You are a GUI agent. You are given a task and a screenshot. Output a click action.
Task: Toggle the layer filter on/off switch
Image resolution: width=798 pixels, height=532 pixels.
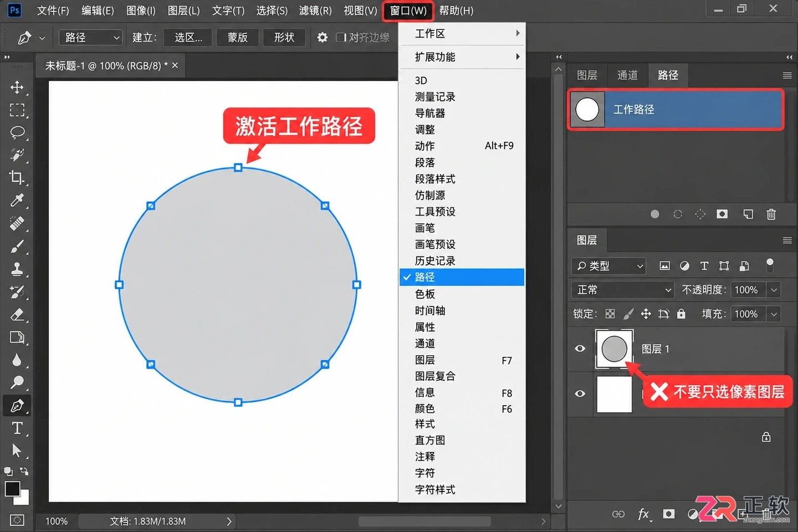coord(770,265)
